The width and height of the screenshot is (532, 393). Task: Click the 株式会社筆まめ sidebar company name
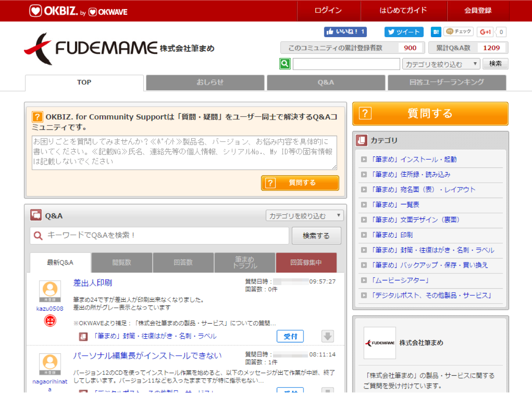pyautogui.click(x=421, y=343)
